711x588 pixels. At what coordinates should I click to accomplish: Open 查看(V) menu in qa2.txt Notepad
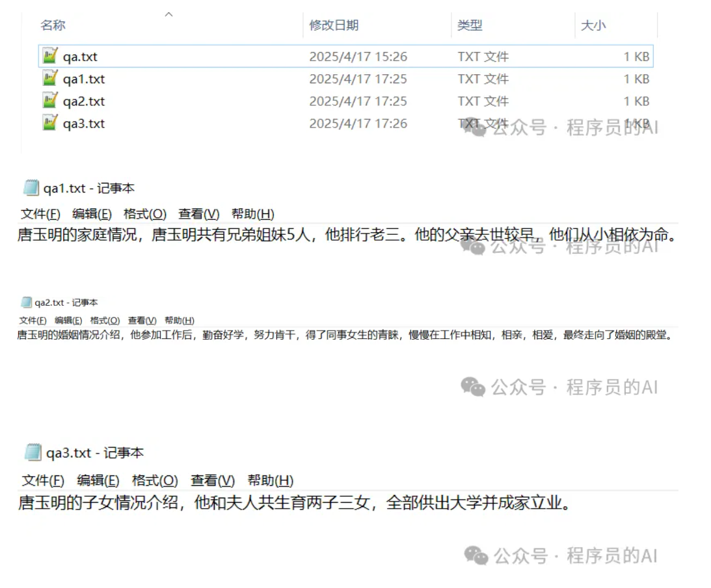pyautogui.click(x=142, y=321)
